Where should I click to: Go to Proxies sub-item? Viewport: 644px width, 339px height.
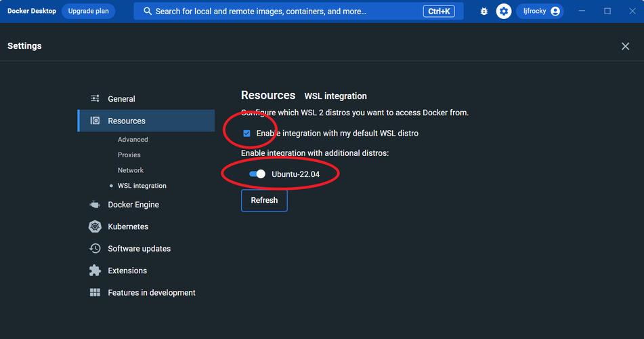coord(129,155)
